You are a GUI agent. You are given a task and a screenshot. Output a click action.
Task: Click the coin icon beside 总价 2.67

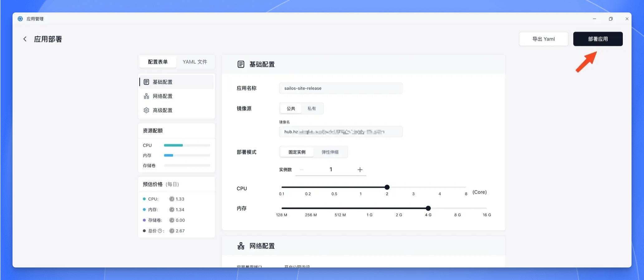172,231
